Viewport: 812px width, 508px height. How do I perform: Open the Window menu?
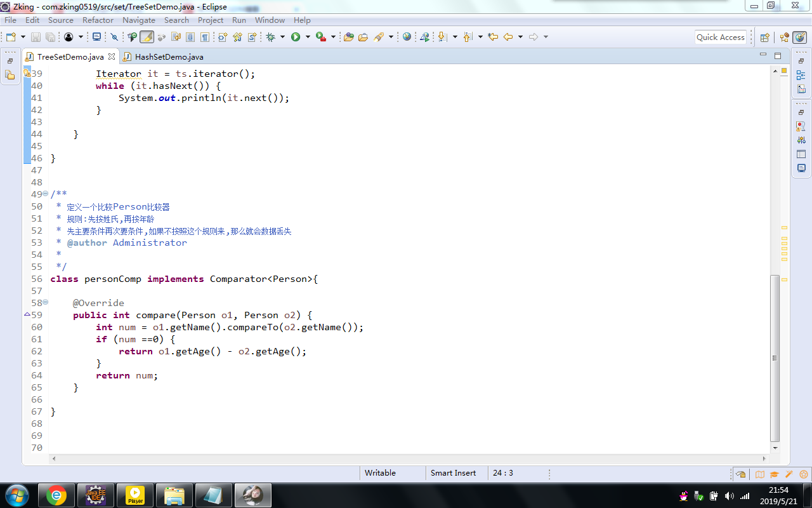click(270, 20)
